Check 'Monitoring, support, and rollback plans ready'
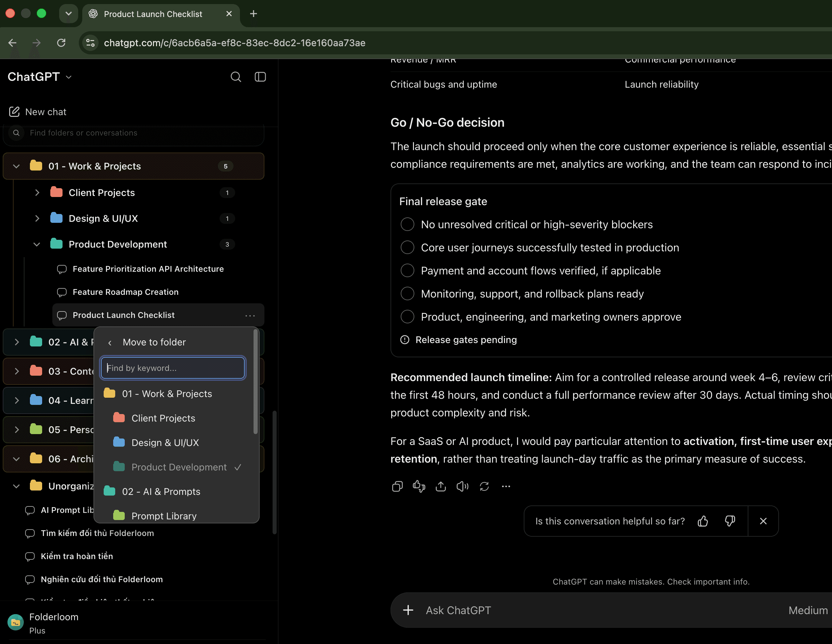Screen dimensions: 832x644 click(407, 294)
